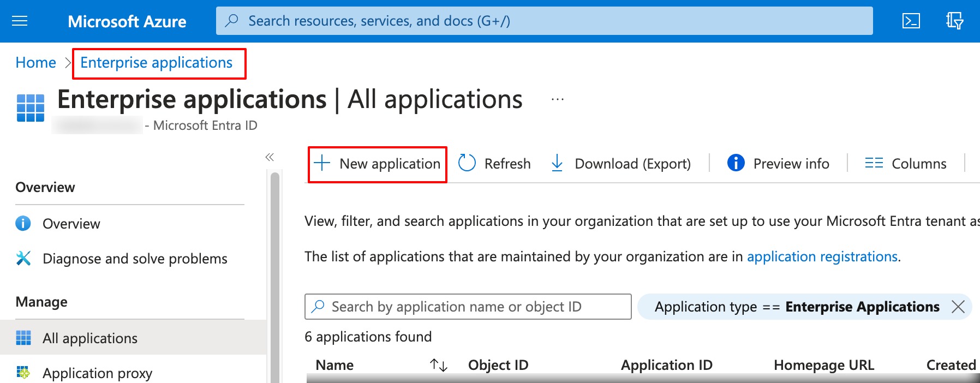Click the New application button

378,164
